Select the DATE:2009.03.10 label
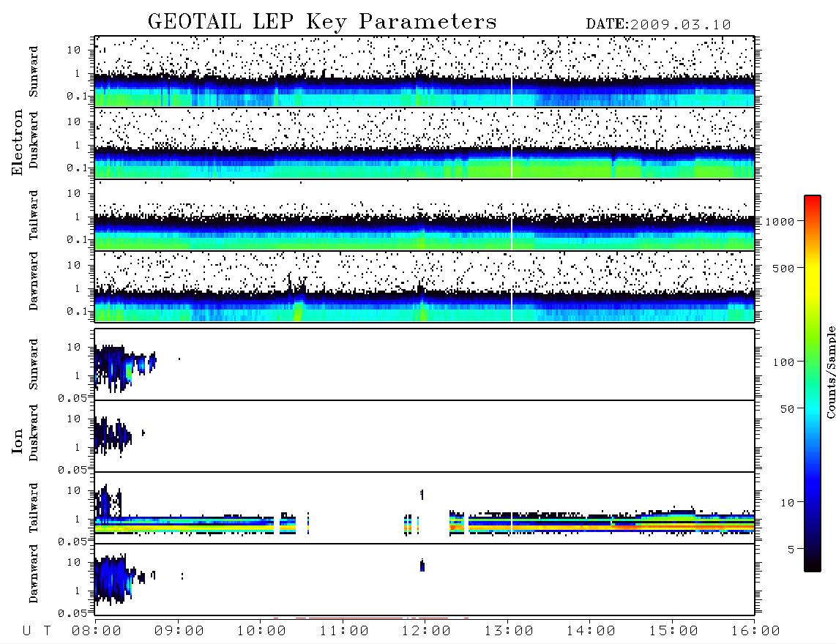 click(658, 25)
